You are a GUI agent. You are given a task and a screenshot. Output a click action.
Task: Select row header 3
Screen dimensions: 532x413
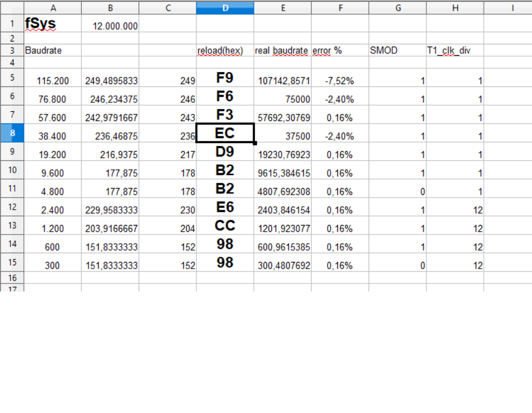pyautogui.click(x=12, y=50)
